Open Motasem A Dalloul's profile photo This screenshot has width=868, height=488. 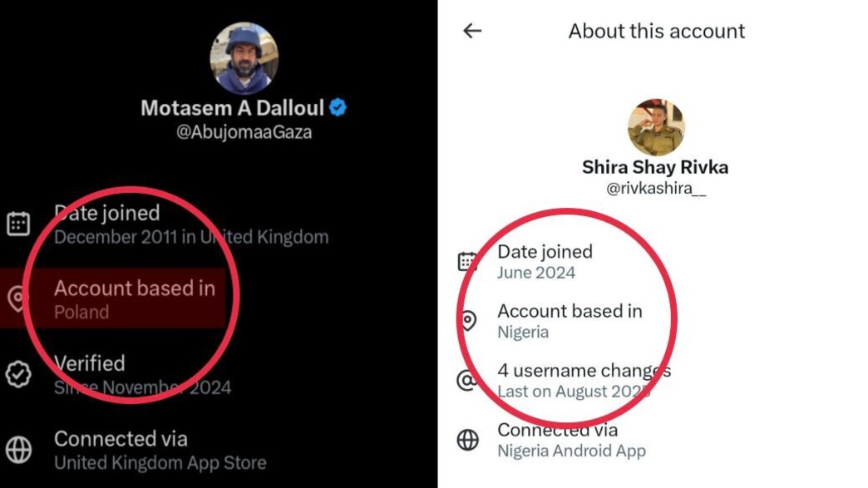coord(244,58)
